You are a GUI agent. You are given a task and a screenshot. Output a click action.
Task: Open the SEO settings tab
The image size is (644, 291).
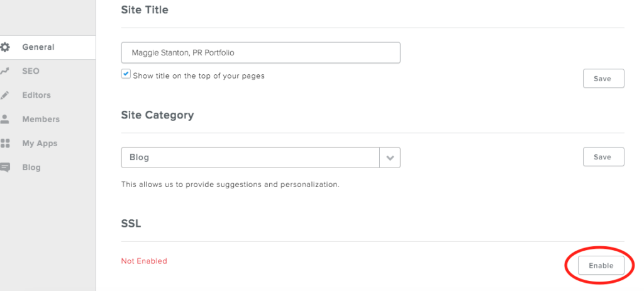point(31,71)
